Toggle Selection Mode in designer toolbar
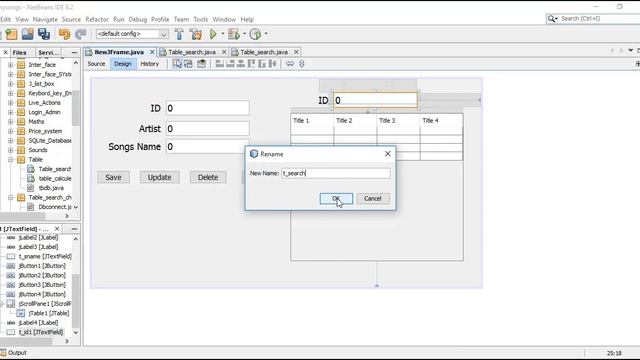 pos(177,64)
